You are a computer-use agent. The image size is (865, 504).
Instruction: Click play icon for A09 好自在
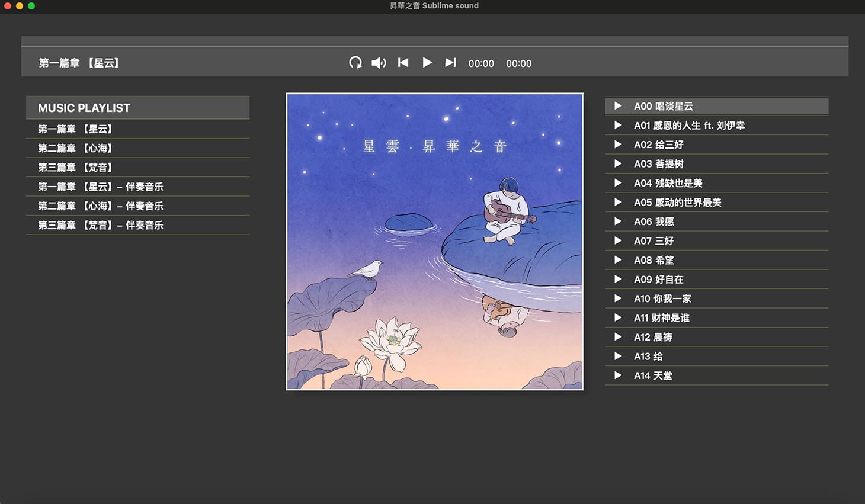618,279
